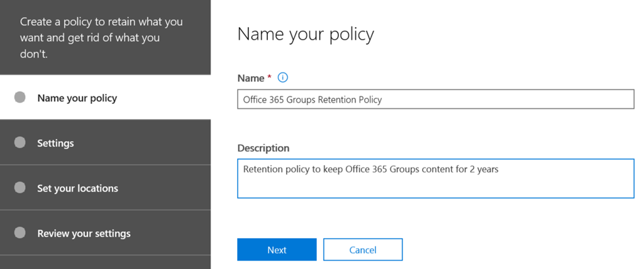Click inside the Description text box

tap(435, 184)
